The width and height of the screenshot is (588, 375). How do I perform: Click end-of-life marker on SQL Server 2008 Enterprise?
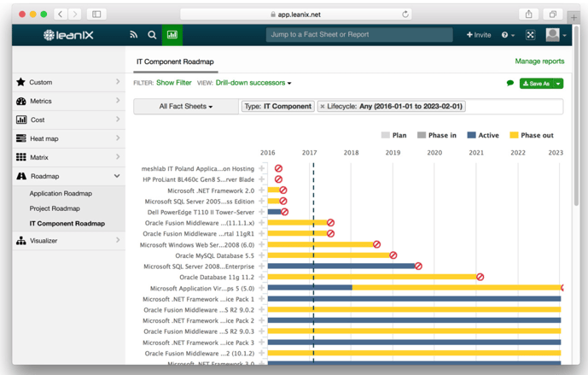[418, 267]
